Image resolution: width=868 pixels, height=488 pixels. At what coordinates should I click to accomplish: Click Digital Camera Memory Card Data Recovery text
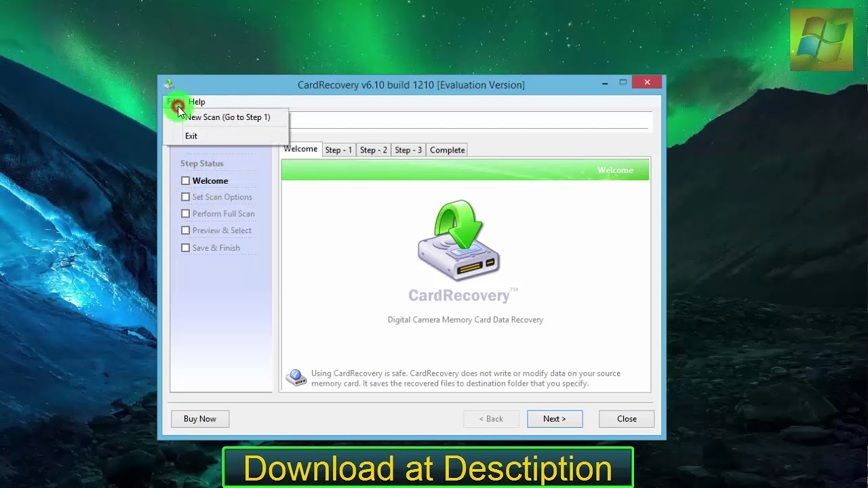click(465, 320)
